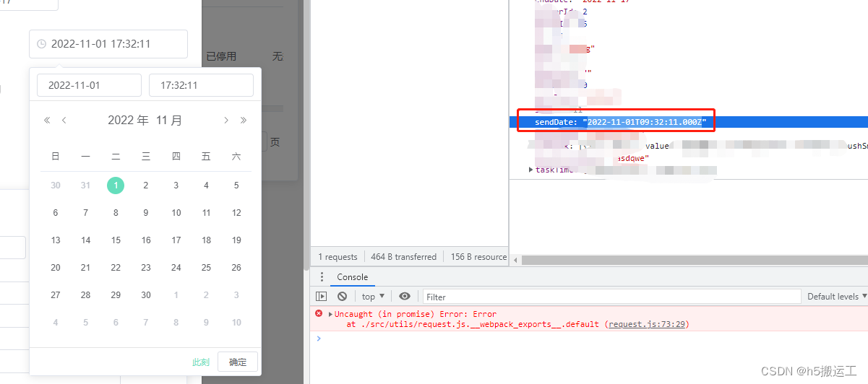
Task: Select November 5 in calendar
Action: click(x=236, y=186)
